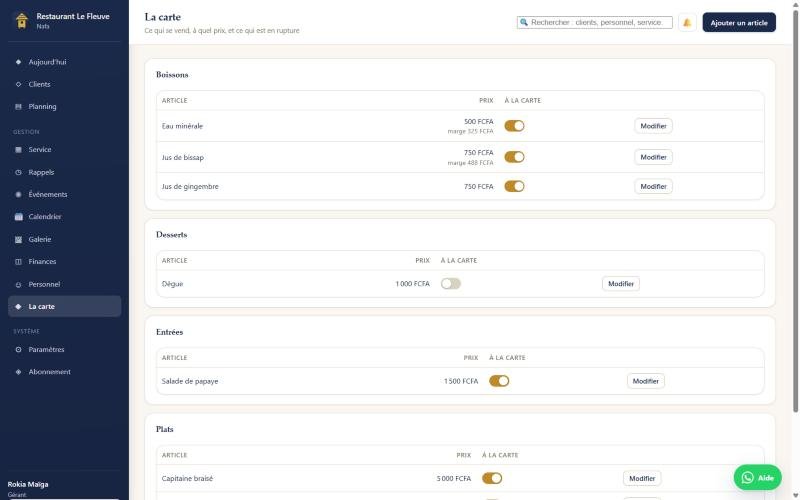Open the Aide help chat
This screenshot has height=500, width=800.
[x=757, y=478]
